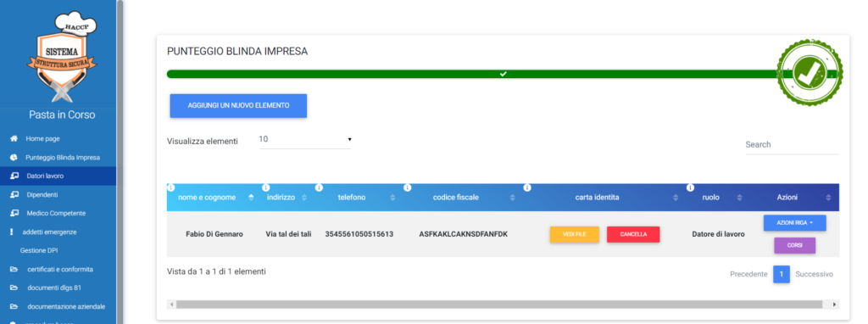Click the sort arrows in Azioni header
Viewport: 868px width, 324px height.
click(828, 198)
